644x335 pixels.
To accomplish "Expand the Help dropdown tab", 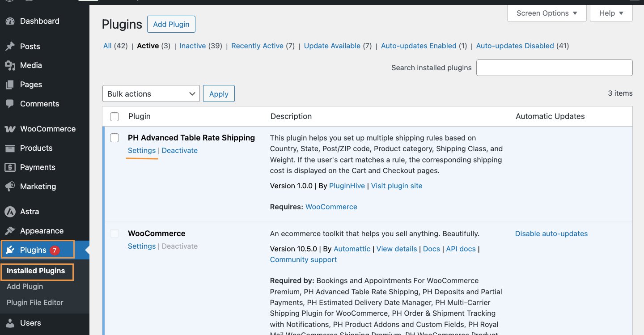I will (611, 13).
